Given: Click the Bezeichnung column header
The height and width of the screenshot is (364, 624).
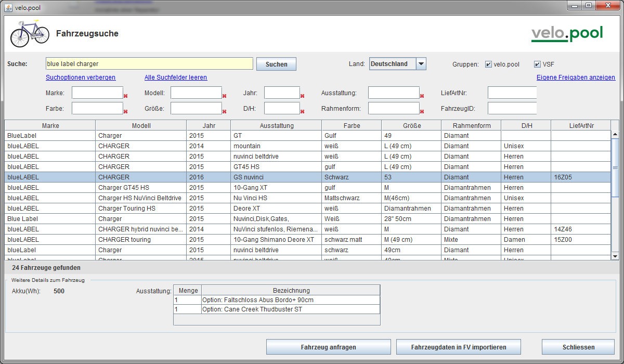Looking at the screenshot, I should click(x=291, y=291).
